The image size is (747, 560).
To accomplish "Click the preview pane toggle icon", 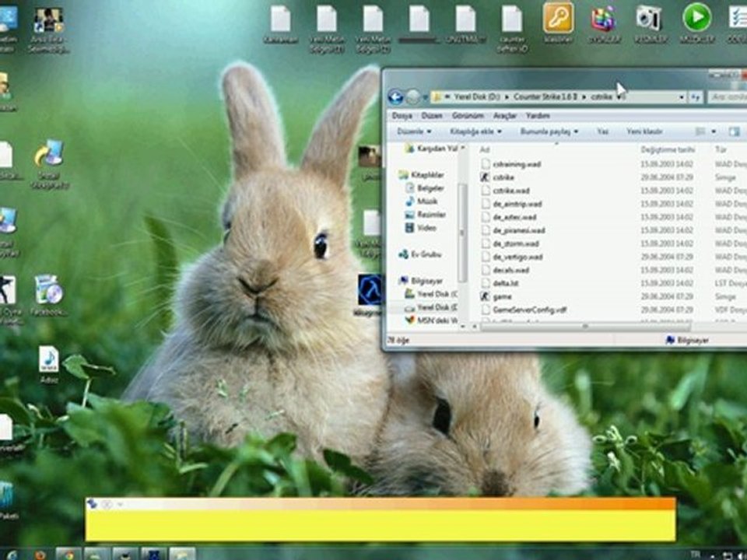I will pyautogui.click(x=734, y=131).
